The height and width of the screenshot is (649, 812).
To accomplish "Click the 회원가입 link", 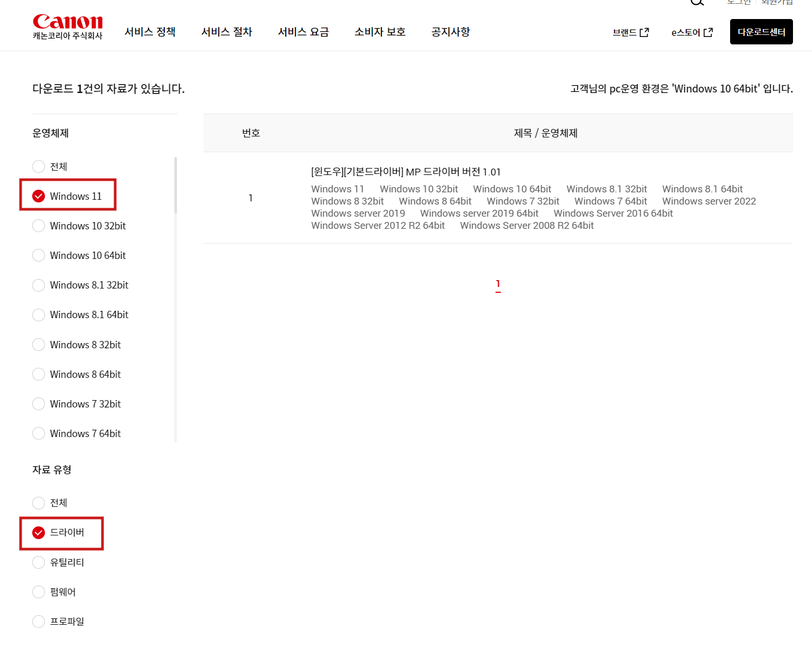I will 776,2.
